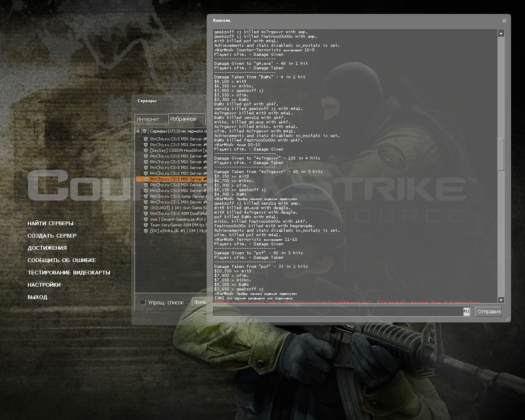Click the console scrollbar up arrow

[501, 33]
